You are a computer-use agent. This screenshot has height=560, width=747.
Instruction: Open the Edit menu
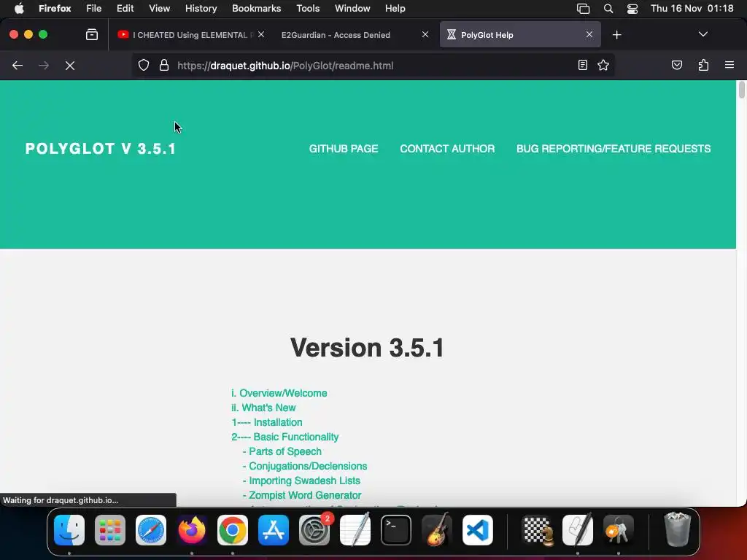point(125,9)
